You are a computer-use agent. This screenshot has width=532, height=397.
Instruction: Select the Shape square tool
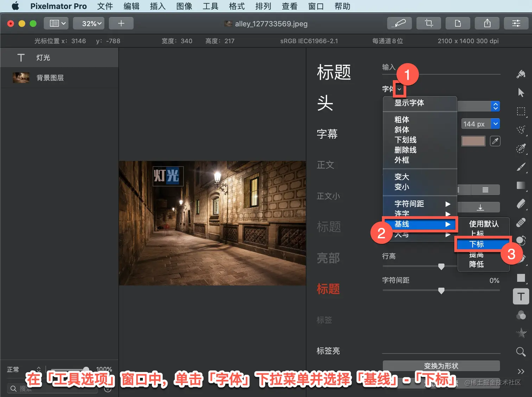pos(521,278)
